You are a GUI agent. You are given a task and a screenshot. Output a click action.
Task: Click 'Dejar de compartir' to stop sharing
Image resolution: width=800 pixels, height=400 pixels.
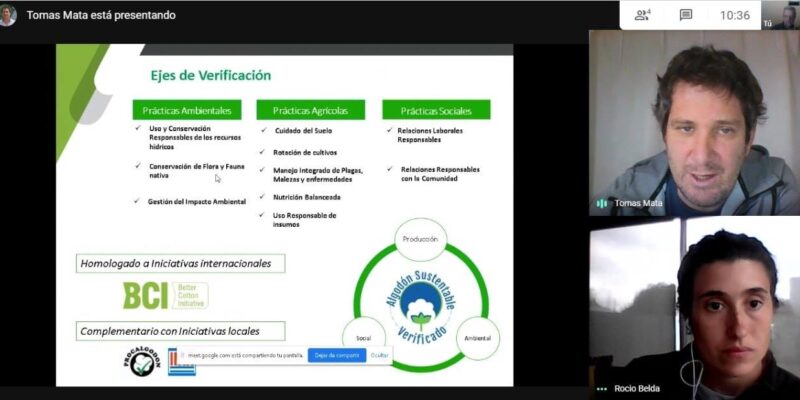click(x=336, y=355)
